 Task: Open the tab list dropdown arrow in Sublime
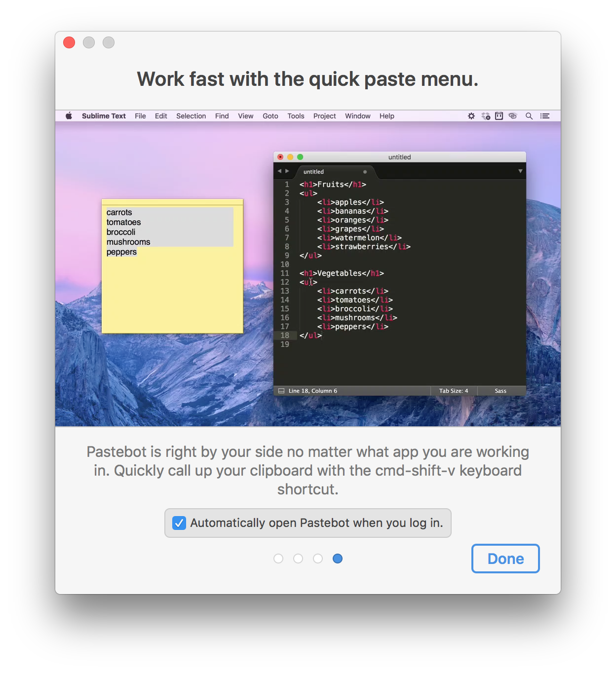520,171
